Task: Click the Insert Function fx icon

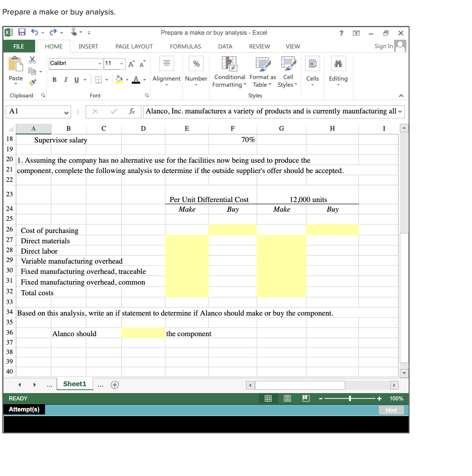Action: (133, 112)
